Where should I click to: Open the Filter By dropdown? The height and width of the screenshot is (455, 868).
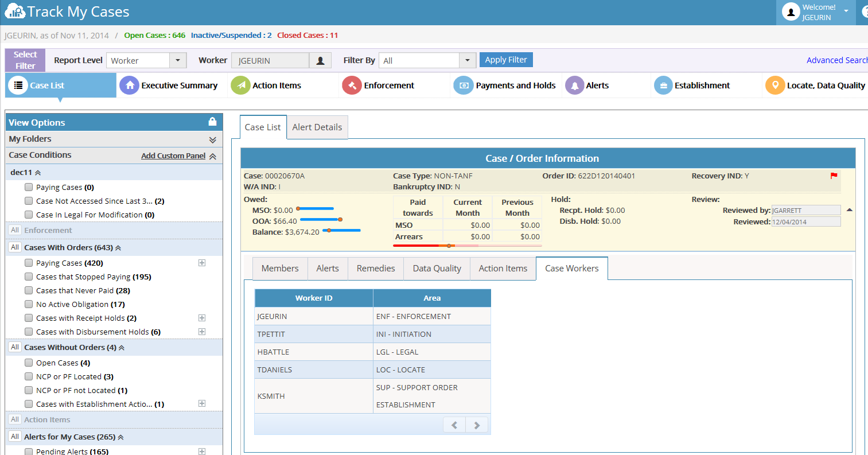(468, 60)
